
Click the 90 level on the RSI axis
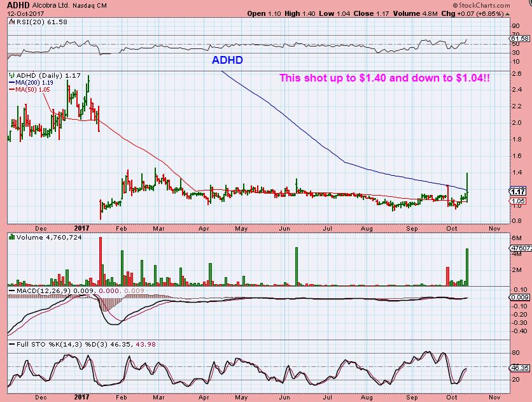coord(515,26)
